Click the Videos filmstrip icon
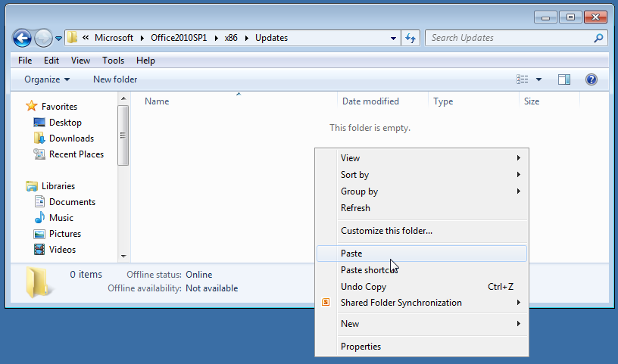The height and width of the screenshot is (364, 618). [x=39, y=250]
